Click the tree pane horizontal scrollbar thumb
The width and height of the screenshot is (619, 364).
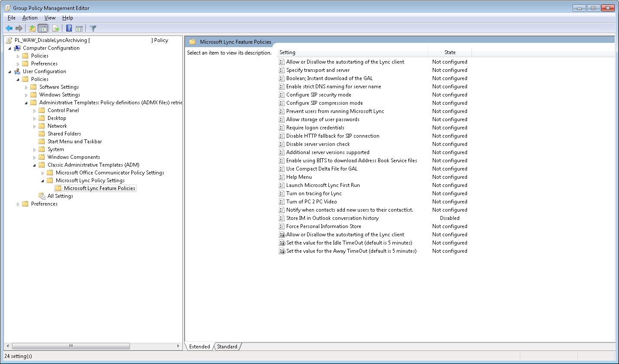71,346
